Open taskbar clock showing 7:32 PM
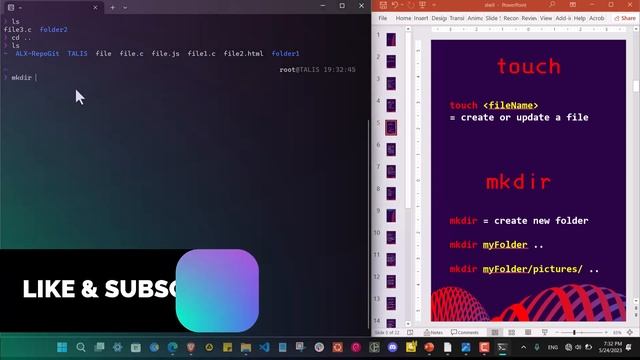 coord(610,347)
